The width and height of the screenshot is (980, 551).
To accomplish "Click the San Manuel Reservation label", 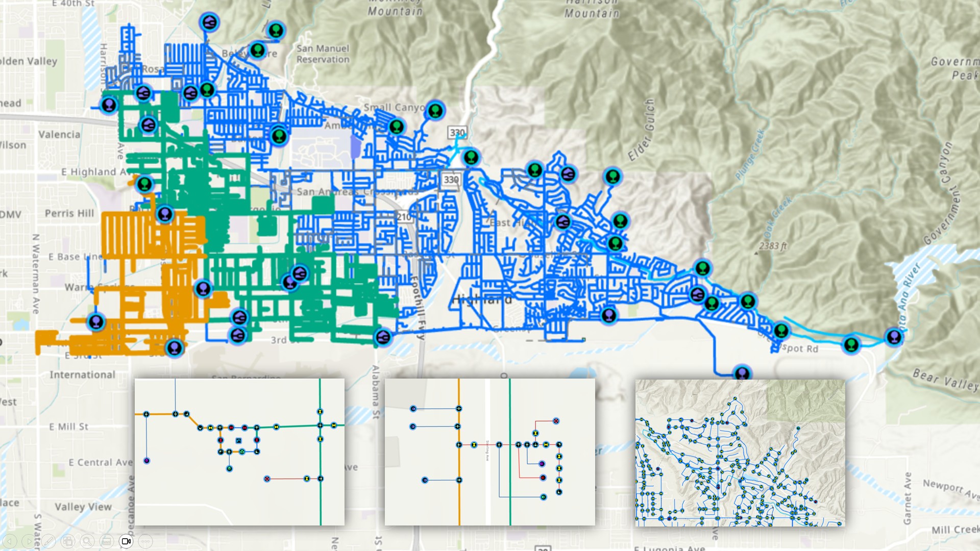I will [x=323, y=54].
